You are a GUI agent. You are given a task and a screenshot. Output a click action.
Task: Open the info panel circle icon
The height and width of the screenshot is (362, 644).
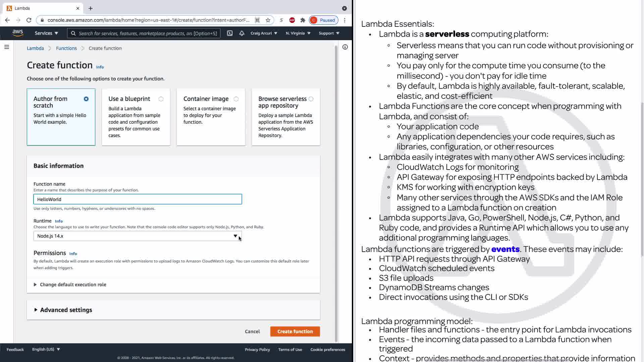pyautogui.click(x=345, y=47)
